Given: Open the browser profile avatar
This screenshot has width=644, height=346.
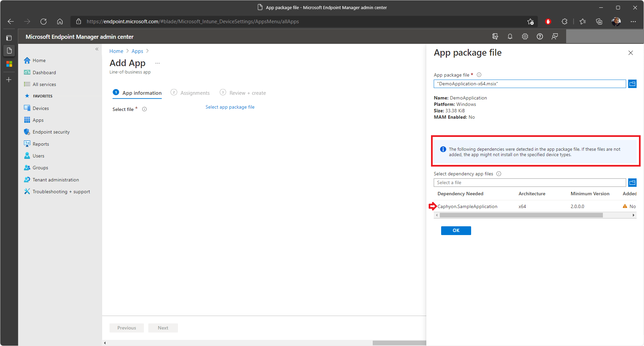Looking at the screenshot, I should pos(616,22).
